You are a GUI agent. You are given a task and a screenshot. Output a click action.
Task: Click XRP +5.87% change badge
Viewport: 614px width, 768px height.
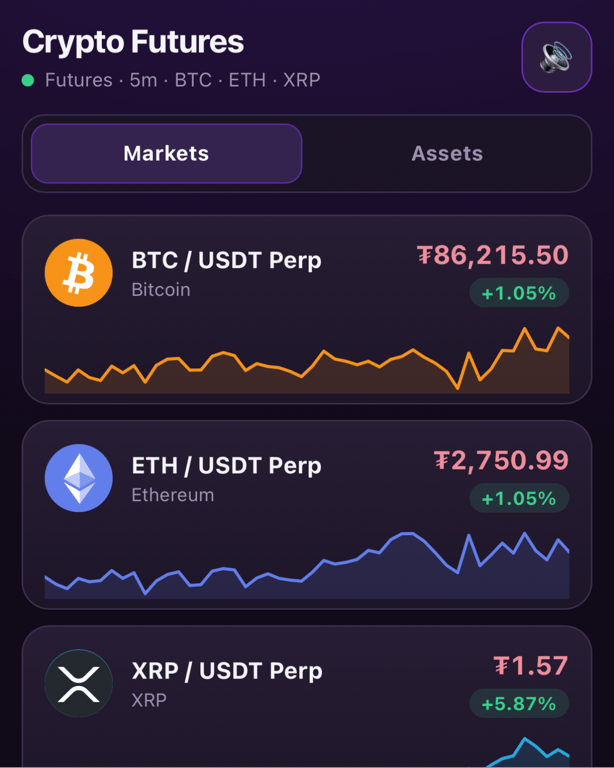click(519, 703)
